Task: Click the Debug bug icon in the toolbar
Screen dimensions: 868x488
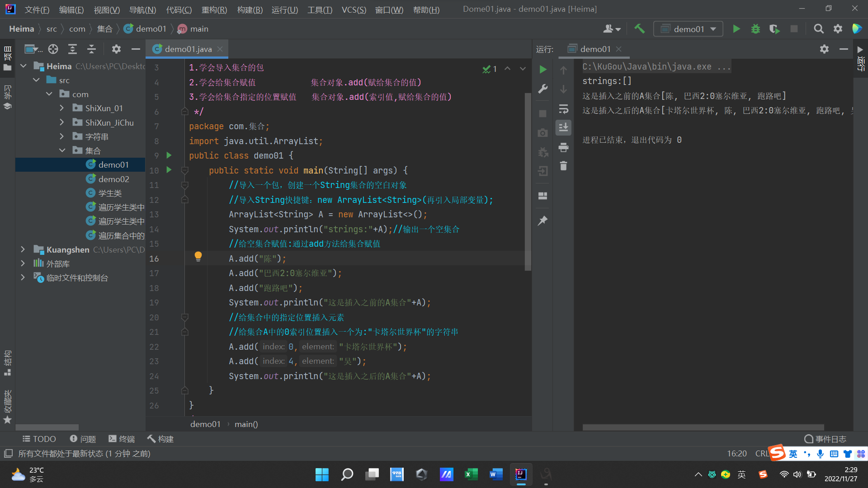Action: (x=755, y=29)
